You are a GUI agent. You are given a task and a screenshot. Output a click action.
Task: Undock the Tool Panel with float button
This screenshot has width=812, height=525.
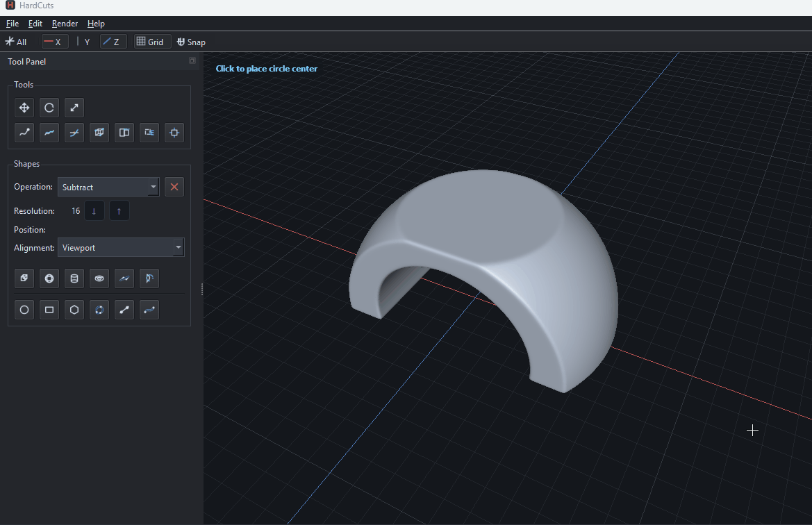pos(192,61)
